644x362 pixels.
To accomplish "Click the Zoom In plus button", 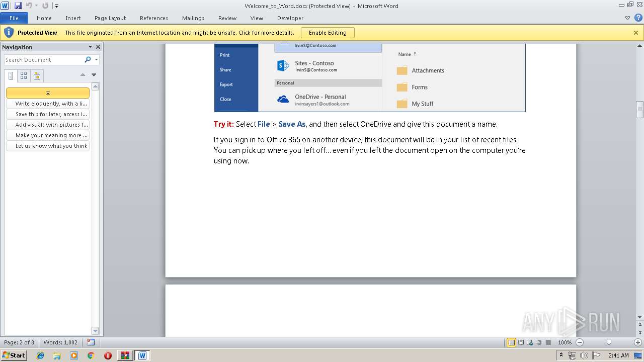I will pos(638,342).
